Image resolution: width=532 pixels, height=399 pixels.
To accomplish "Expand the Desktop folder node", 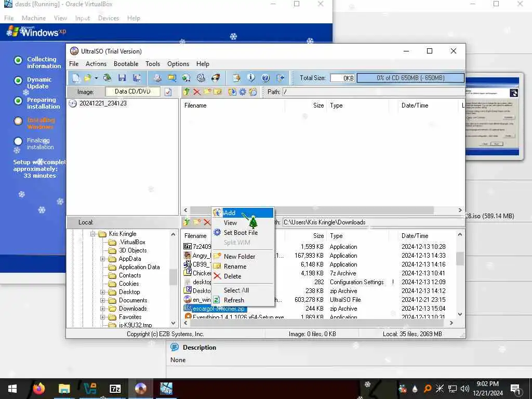I will click(x=102, y=292).
